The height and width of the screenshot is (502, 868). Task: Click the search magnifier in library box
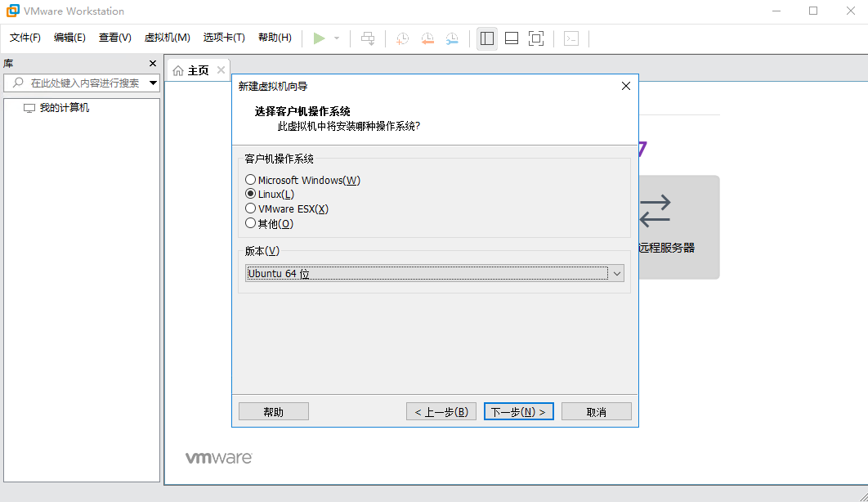[x=18, y=83]
